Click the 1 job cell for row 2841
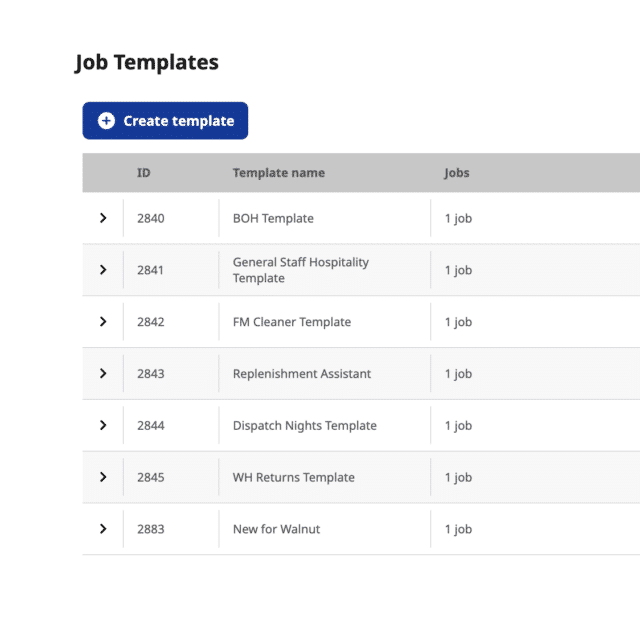 point(458,270)
